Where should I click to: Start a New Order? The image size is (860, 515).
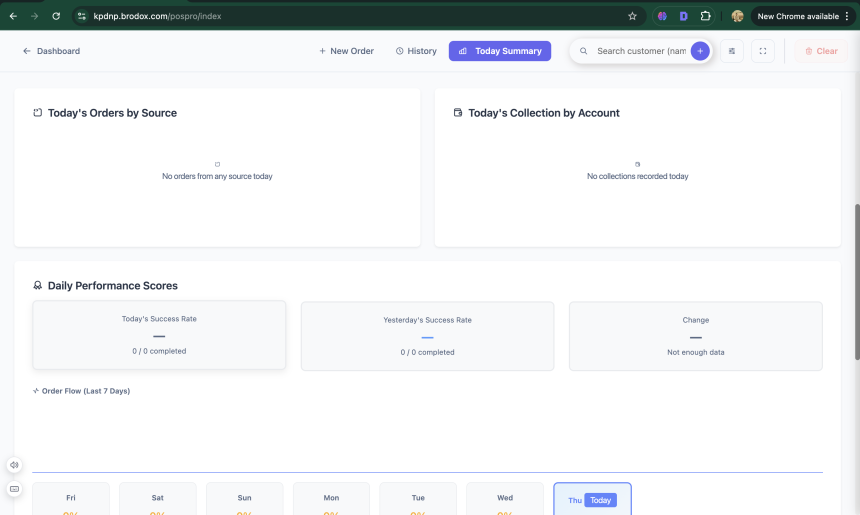tap(346, 51)
